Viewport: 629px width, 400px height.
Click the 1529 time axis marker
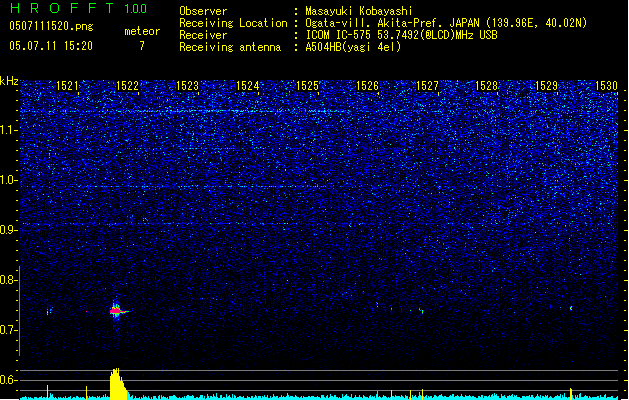click(x=547, y=86)
